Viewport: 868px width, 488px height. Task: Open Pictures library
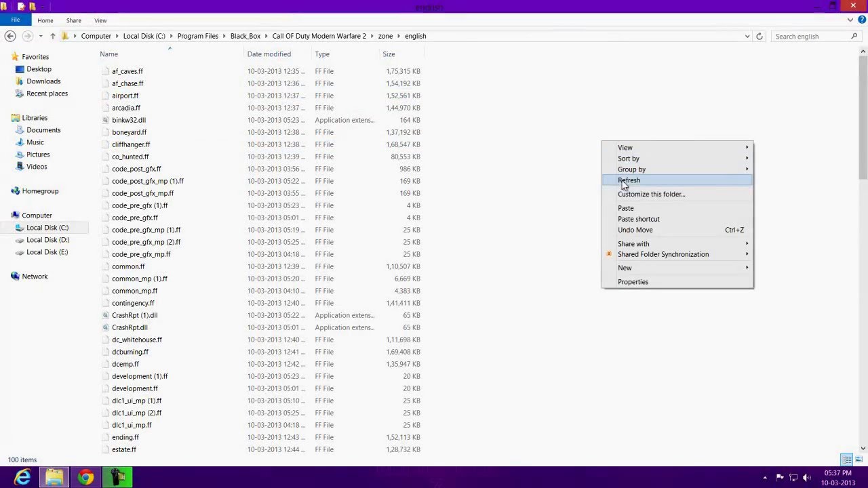[x=38, y=155]
